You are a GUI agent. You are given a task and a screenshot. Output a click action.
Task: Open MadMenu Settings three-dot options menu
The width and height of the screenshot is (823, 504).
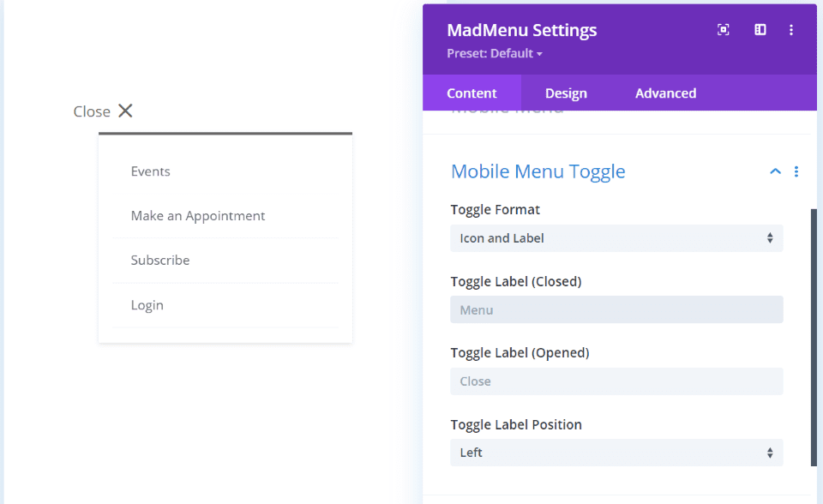(x=791, y=30)
